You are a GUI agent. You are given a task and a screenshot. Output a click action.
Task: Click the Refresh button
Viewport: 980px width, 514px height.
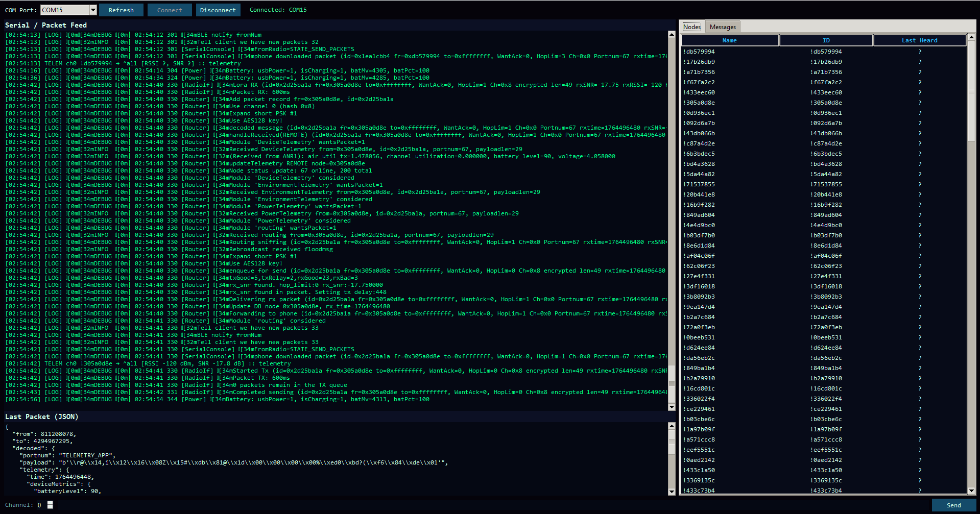click(121, 9)
